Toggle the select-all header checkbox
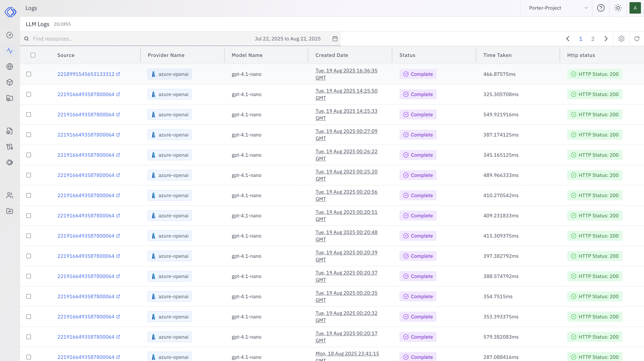 click(33, 55)
